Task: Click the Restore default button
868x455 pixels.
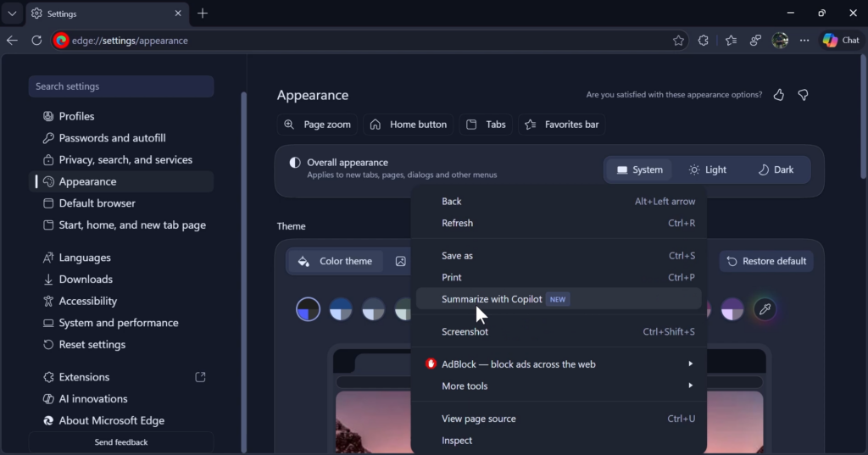Action: (x=766, y=261)
